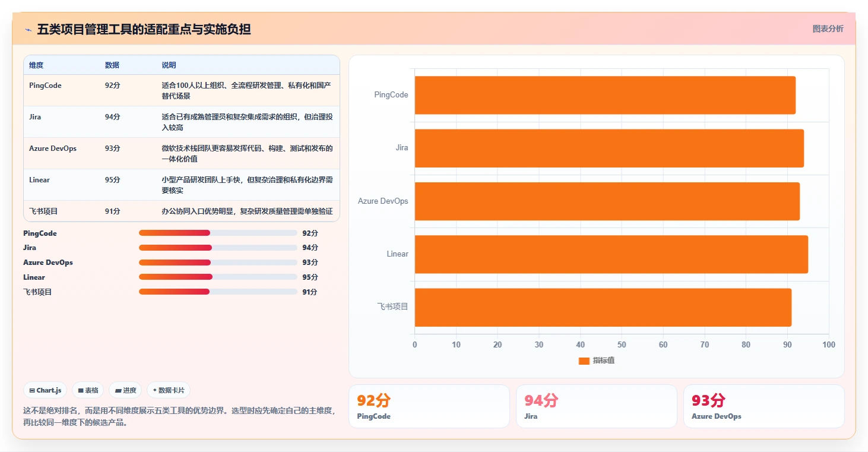Viewport: 868px width, 452px height.
Task: Select the Chart.js tag chip
Action: 46,390
